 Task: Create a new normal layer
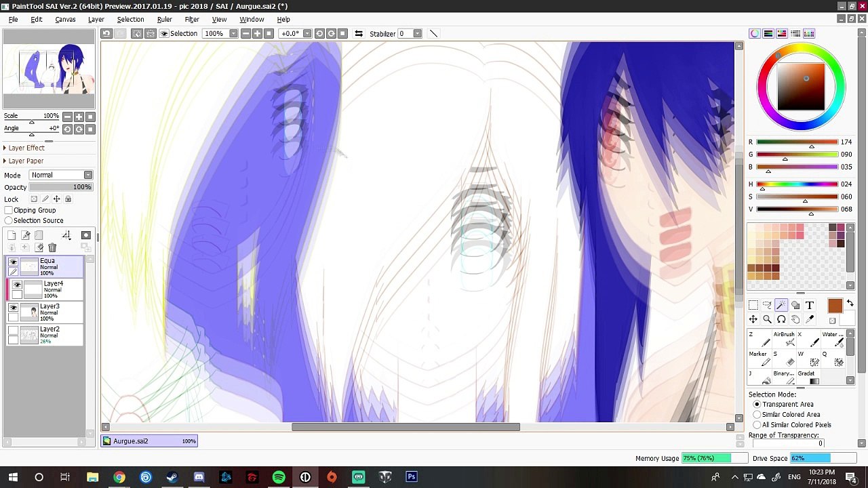12,235
